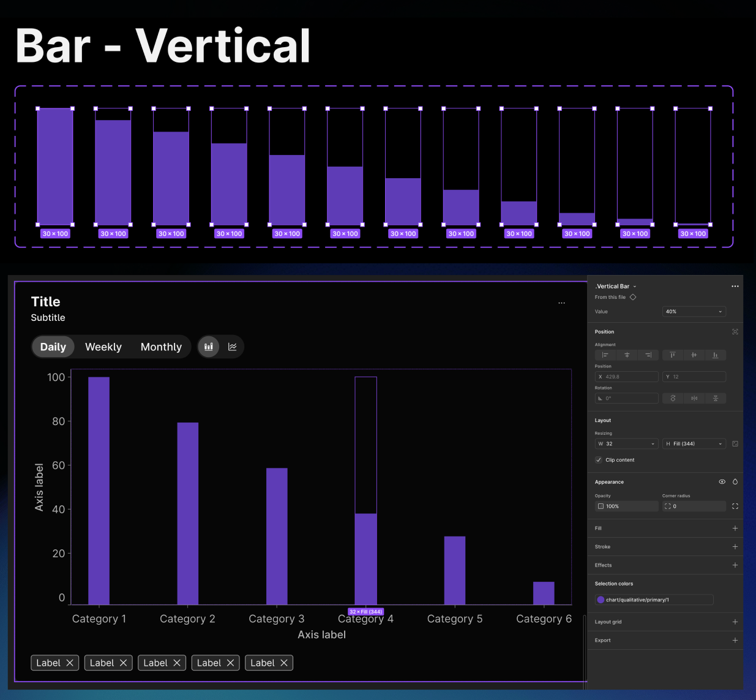Switch to the Weekly tab

click(103, 347)
